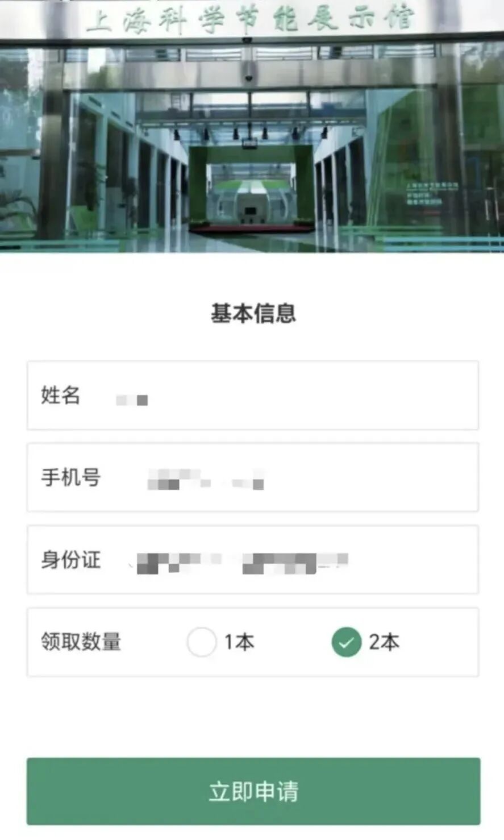Click the 上海科学节能展示馆 sign in banner
The height and width of the screenshot is (840, 504).
point(251,19)
